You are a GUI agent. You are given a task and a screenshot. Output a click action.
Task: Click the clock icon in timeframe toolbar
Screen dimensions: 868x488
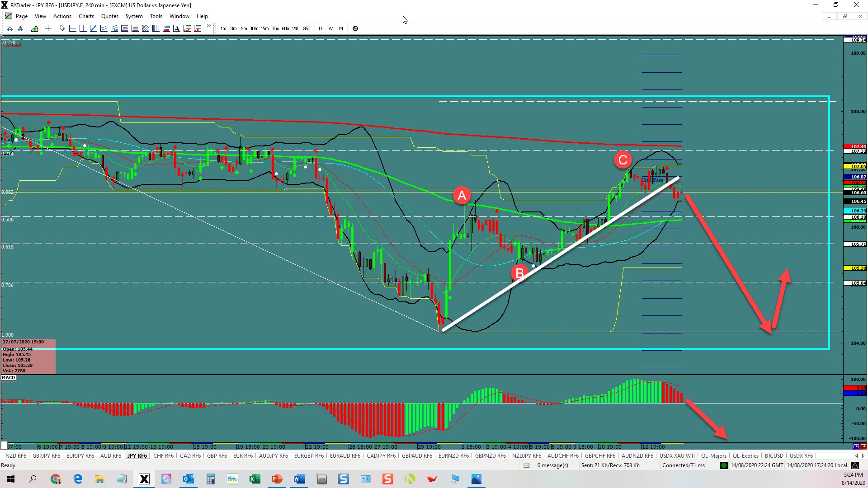(355, 28)
